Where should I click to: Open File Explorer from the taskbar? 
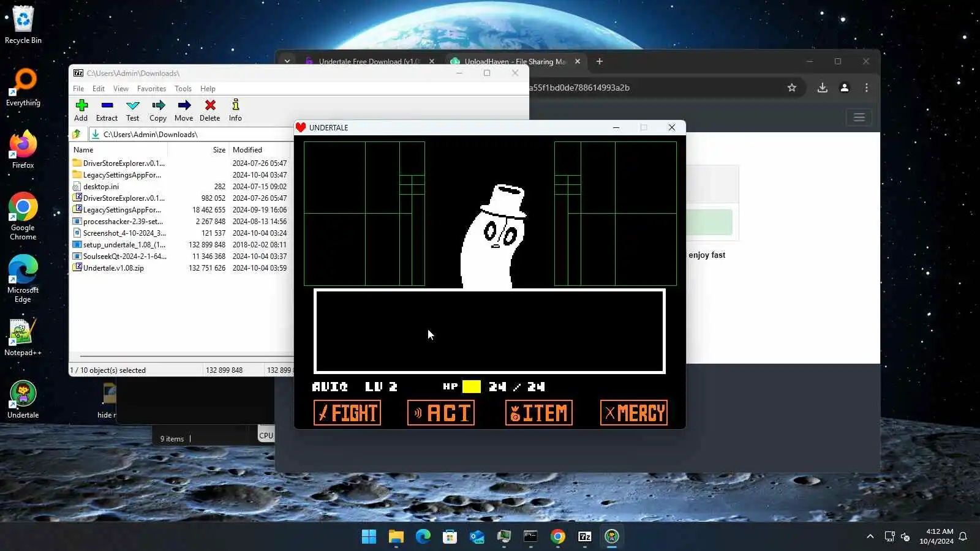tap(396, 537)
